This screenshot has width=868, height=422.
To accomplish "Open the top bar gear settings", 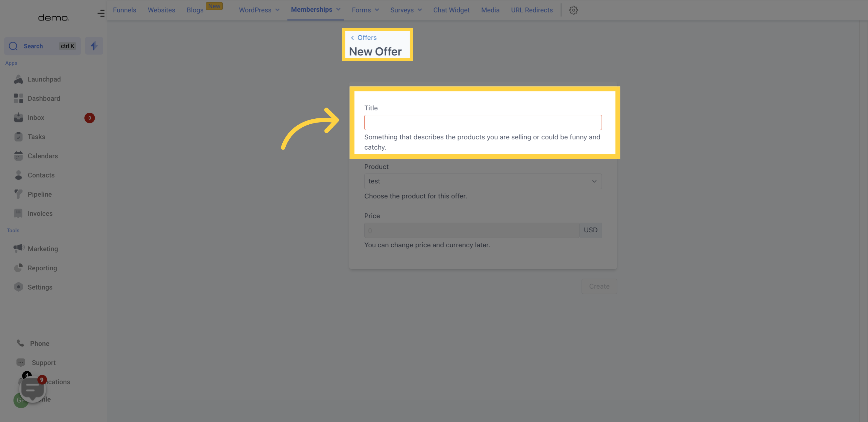I will [x=573, y=10].
